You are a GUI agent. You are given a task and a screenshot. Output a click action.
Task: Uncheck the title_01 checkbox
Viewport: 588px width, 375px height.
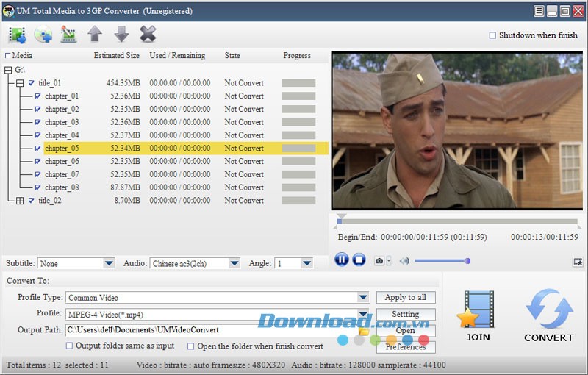coord(31,83)
